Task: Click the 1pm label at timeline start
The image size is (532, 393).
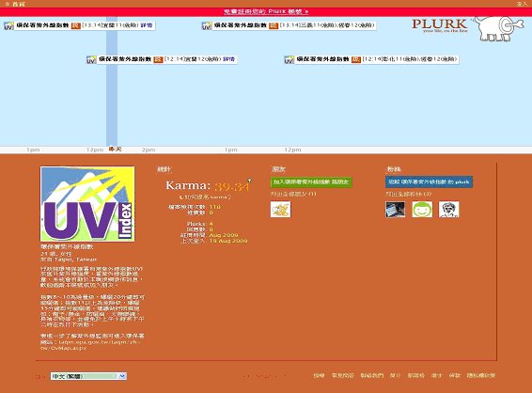Action: coord(33,149)
